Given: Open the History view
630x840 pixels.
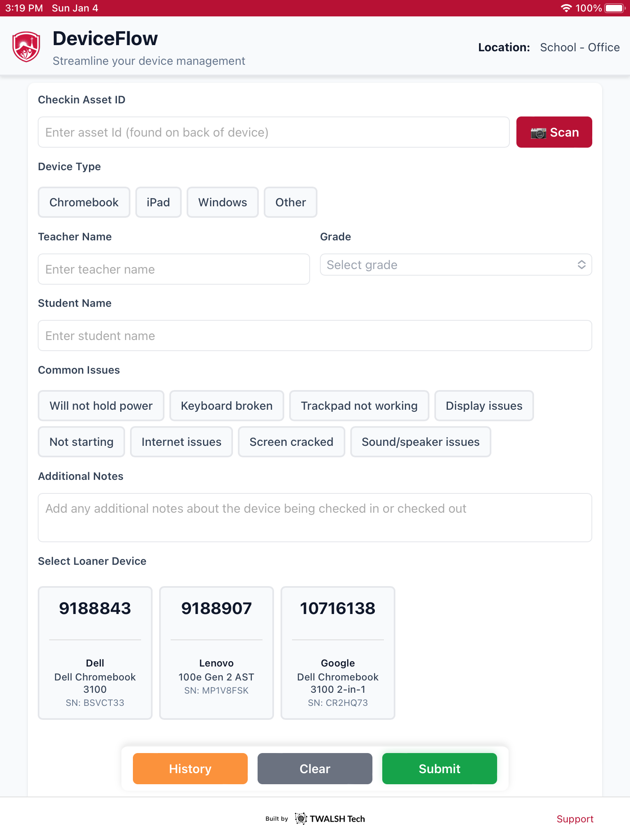Looking at the screenshot, I should coord(189,769).
